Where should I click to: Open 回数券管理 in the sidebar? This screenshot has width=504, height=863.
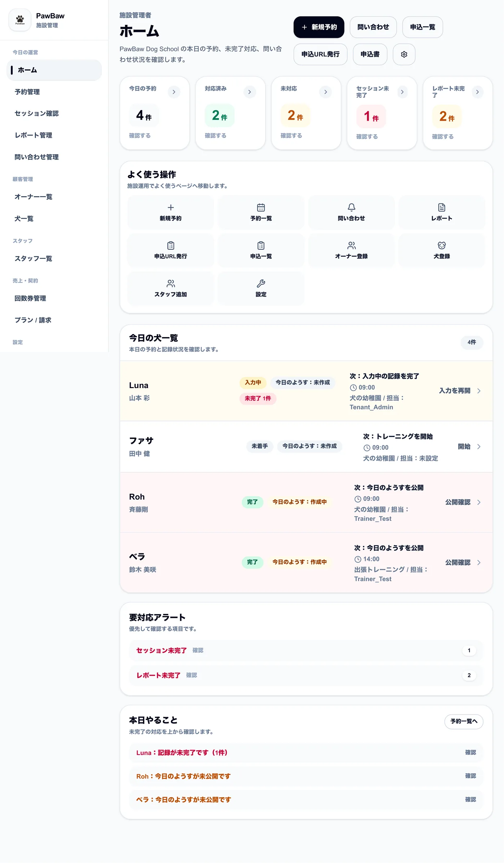(x=54, y=298)
